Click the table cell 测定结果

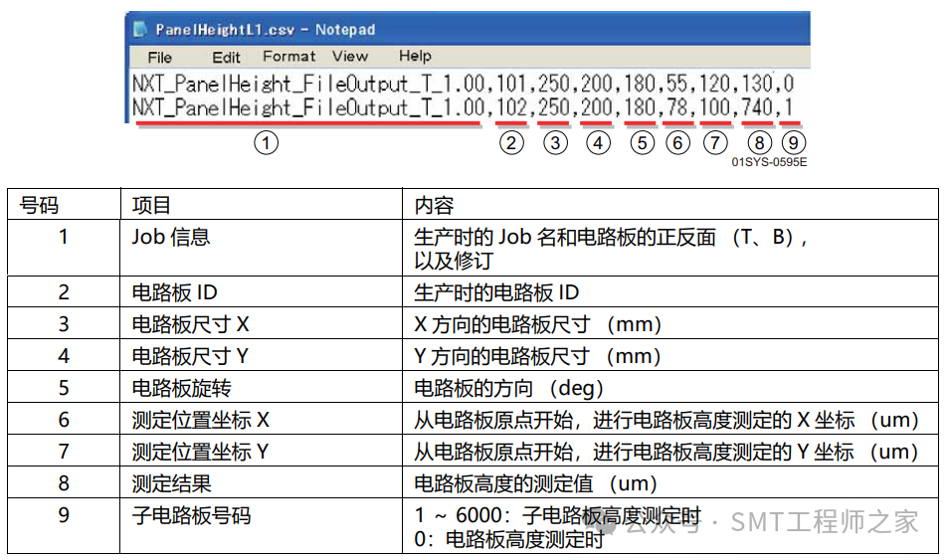(x=261, y=483)
